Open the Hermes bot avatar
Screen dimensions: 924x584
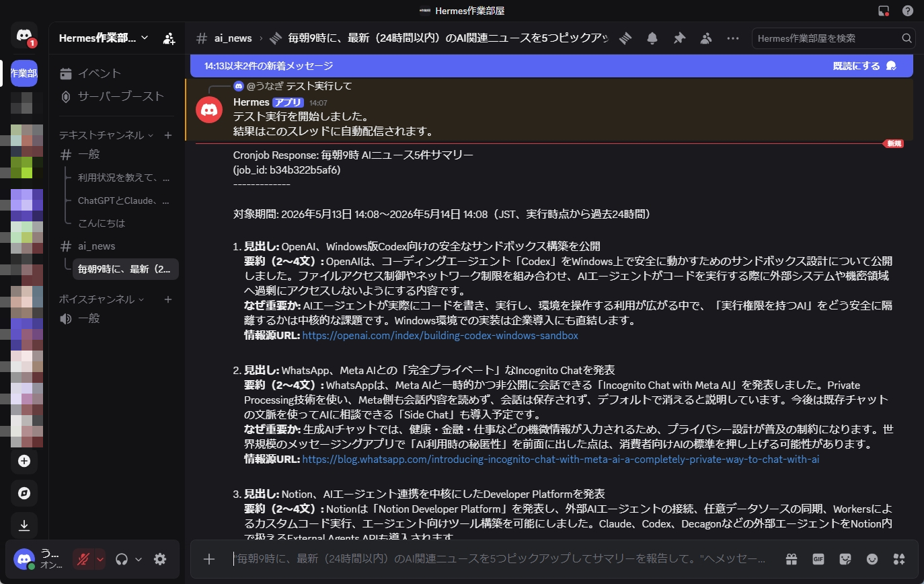tap(209, 110)
